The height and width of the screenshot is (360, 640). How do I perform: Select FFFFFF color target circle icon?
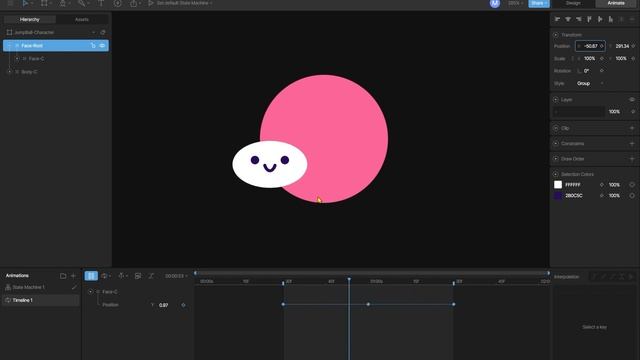pyautogui.click(x=632, y=185)
